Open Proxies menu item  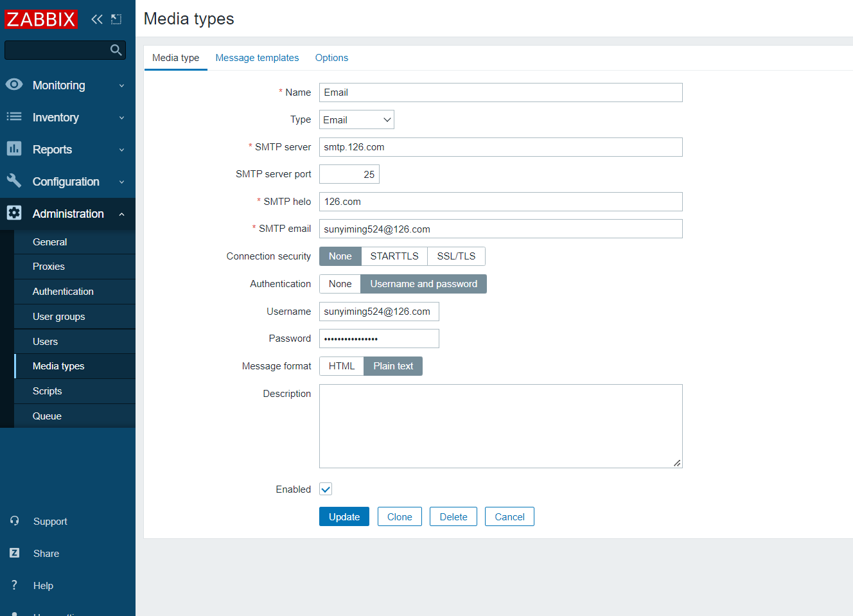75,267
